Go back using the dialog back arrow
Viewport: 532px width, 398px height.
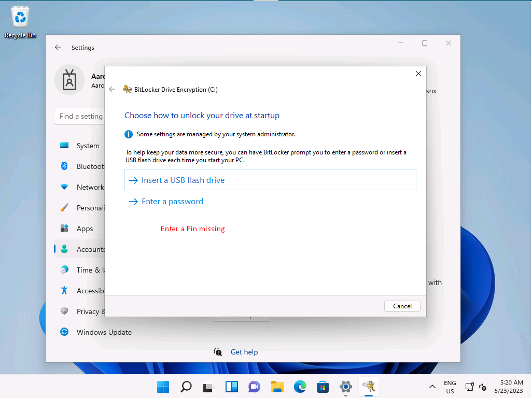(x=112, y=89)
